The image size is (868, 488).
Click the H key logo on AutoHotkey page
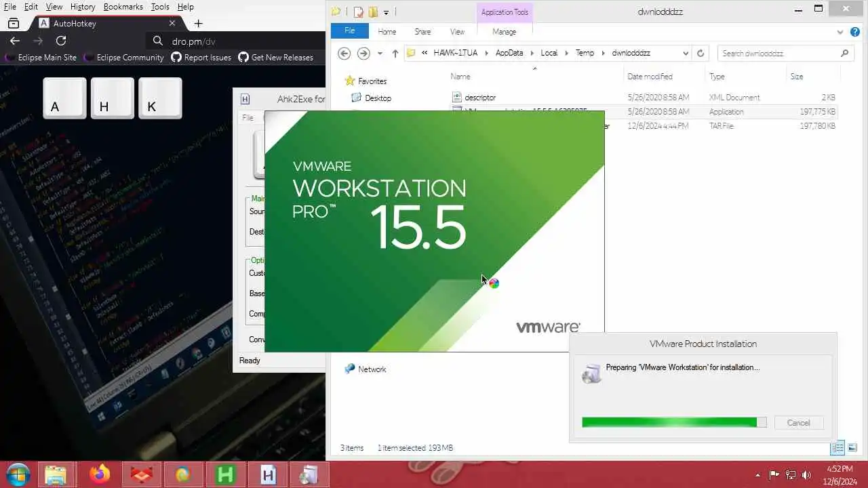coord(113,98)
